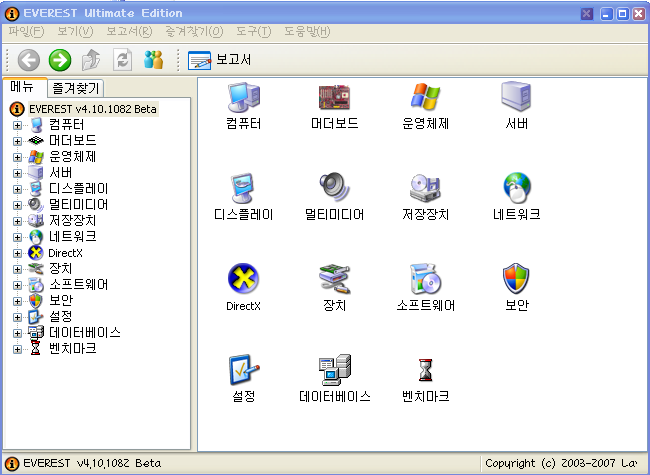
Task: Expand the 멀티미디어 tree node
Action: [17, 205]
